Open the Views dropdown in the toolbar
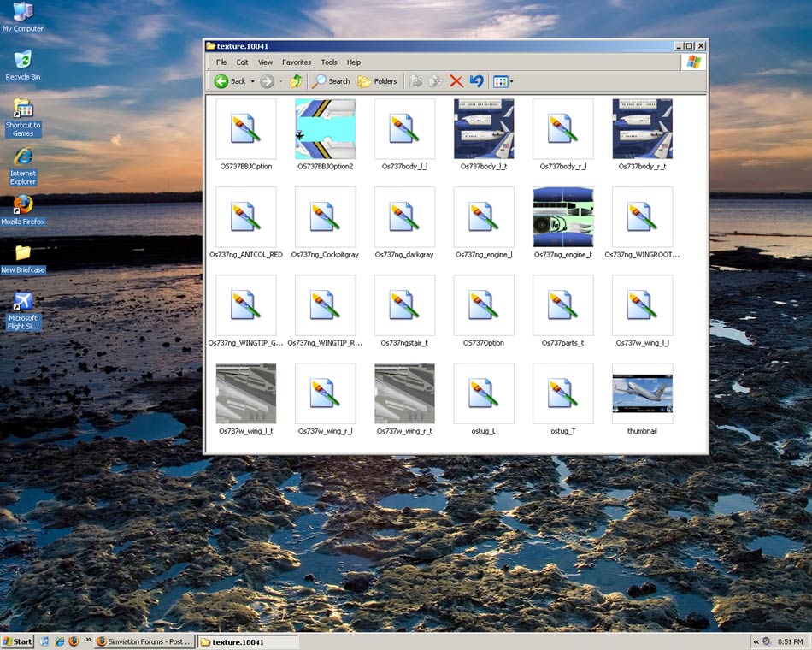The height and width of the screenshot is (650, 812). click(503, 82)
